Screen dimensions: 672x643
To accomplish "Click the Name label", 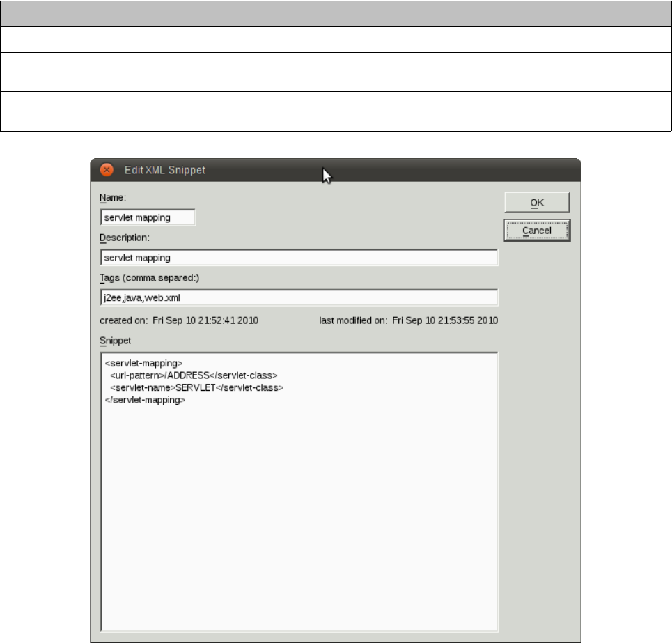I will tap(113, 198).
